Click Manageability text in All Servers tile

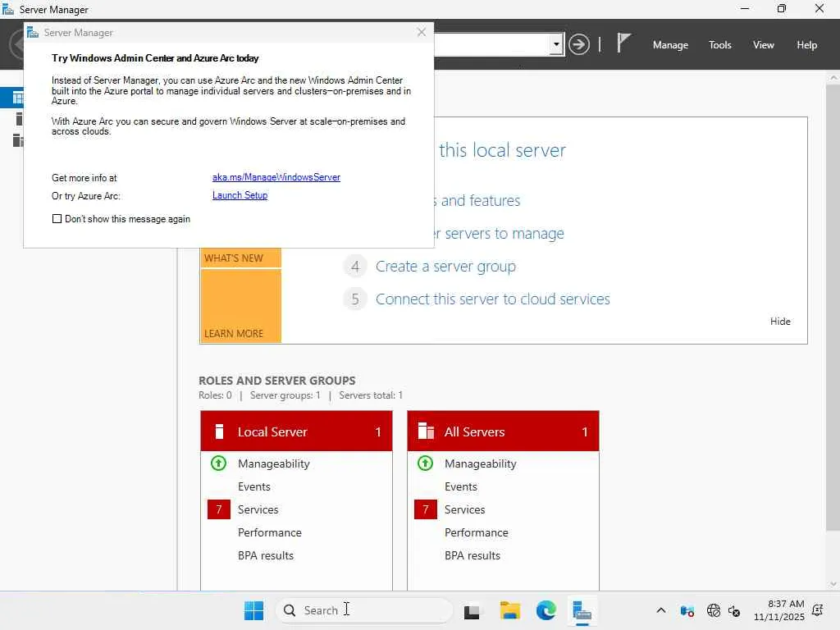[481, 463]
